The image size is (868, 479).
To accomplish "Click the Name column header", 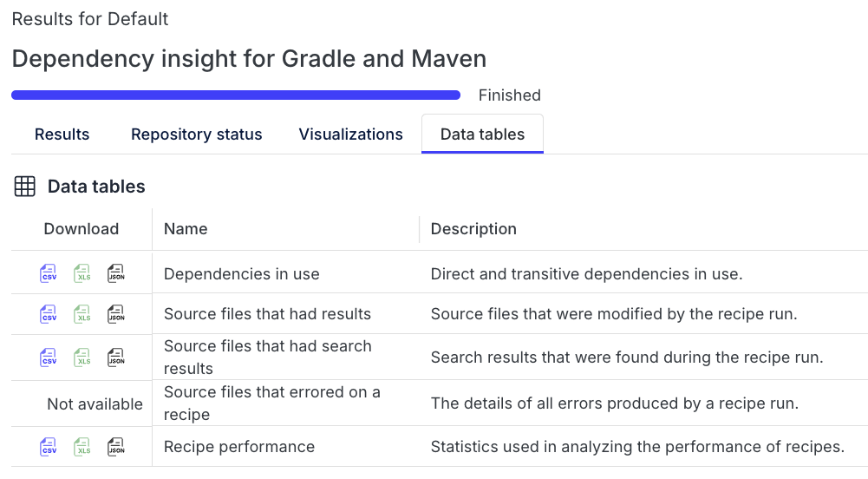I will (186, 229).
